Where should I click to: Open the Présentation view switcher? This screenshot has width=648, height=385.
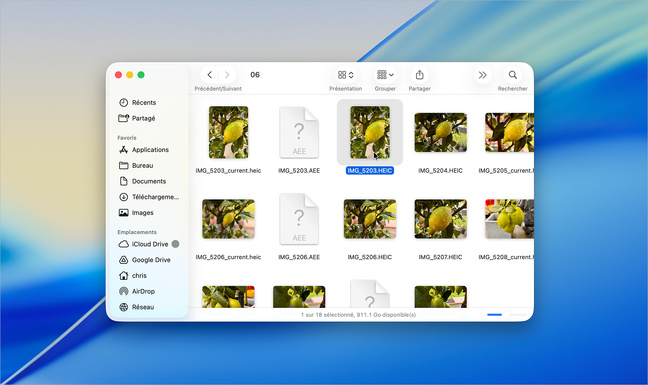[345, 75]
